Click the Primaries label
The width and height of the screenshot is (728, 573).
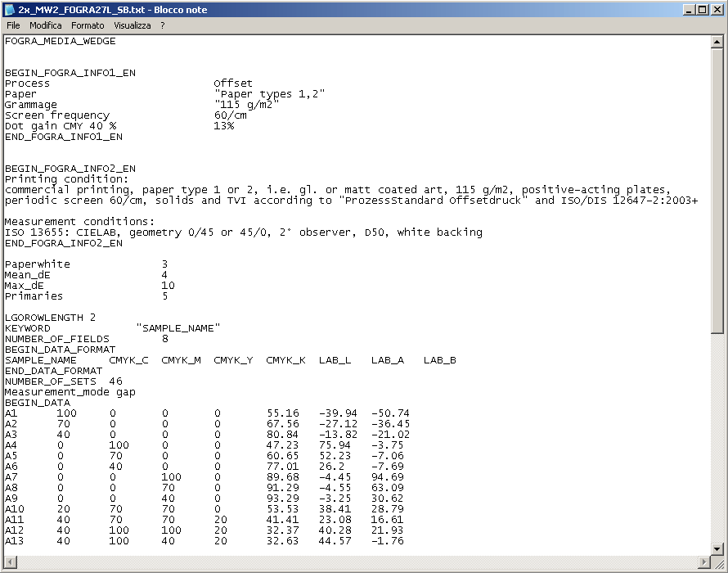pos(34,296)
